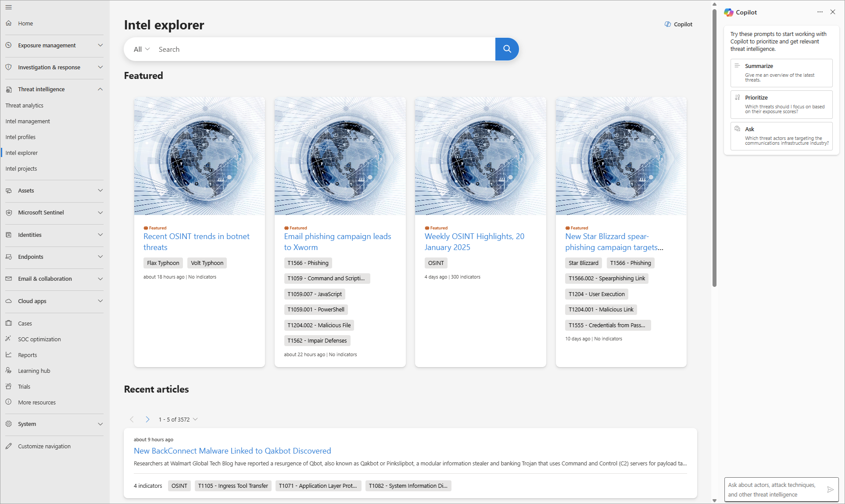Open Intel profiles in the sidebar
Image resolution: width=845 pixels, height=504 pixels.
(21, 137)
